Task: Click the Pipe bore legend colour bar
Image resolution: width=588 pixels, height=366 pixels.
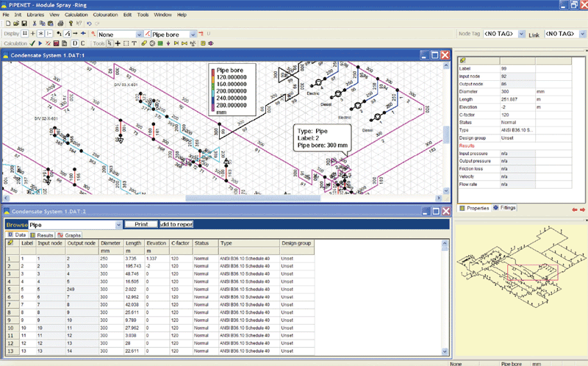Action: 213,90
